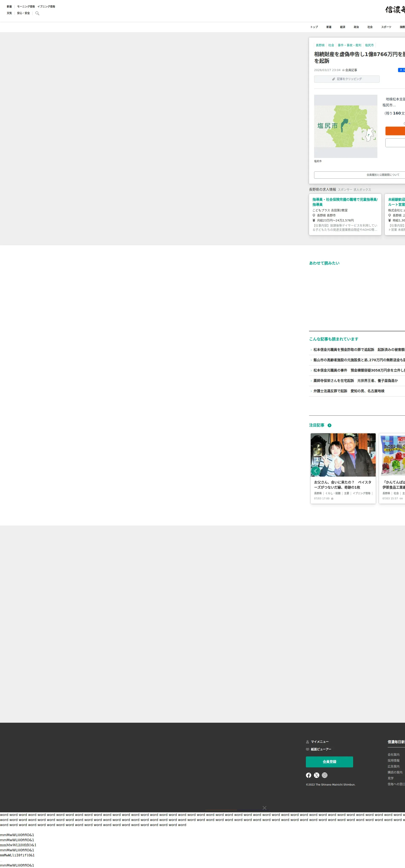Screen dimensions: 405x868
Task: Select 経済 in the navigation bar
Action: click(x=343, y=27)
